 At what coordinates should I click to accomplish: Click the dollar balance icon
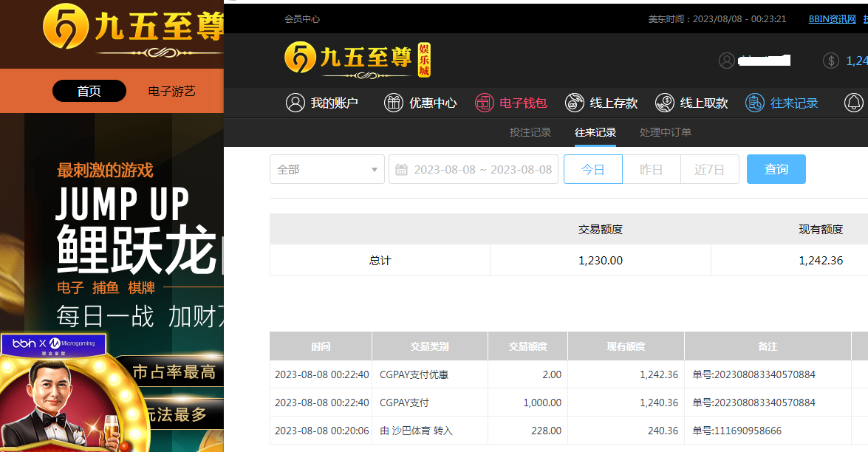point(831,61)
